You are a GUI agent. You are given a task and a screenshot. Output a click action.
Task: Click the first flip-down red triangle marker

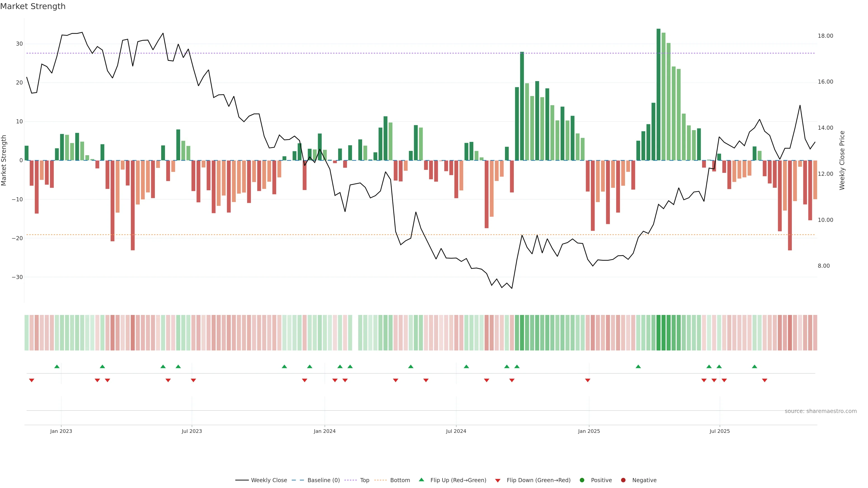pyautogui.click(x=32, y=380)
